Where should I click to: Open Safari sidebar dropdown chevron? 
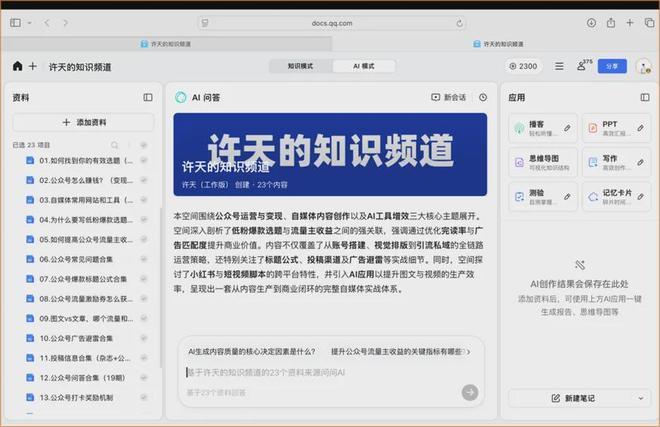[x=29, y=23]
